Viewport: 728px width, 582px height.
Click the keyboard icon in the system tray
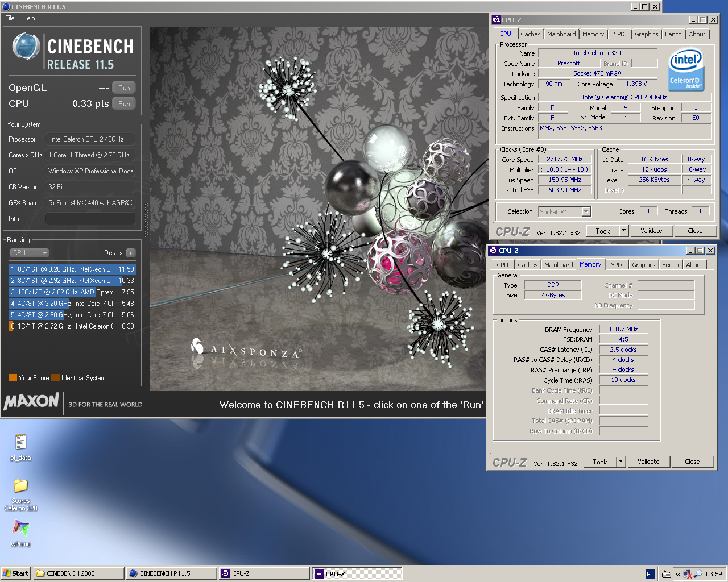click(666, 574)
